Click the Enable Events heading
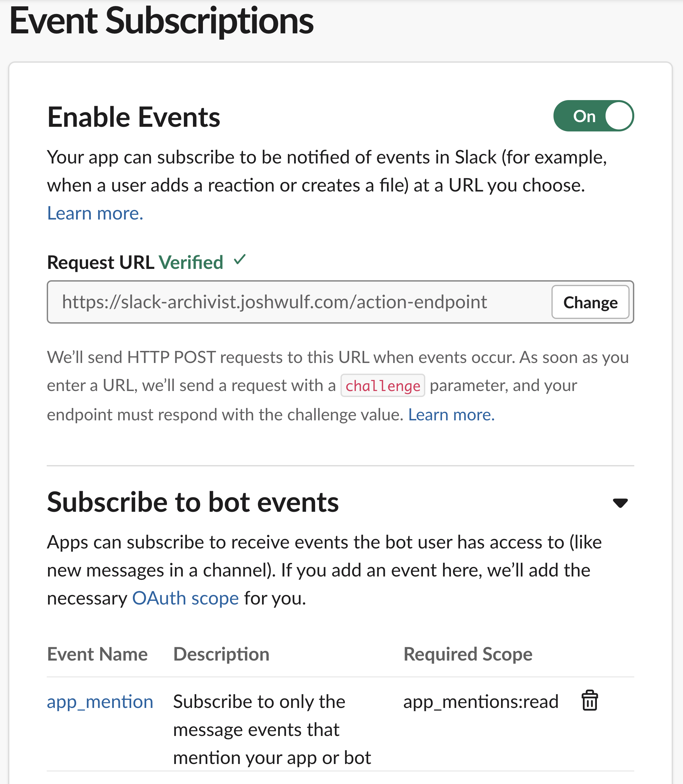 coord(134,117)
